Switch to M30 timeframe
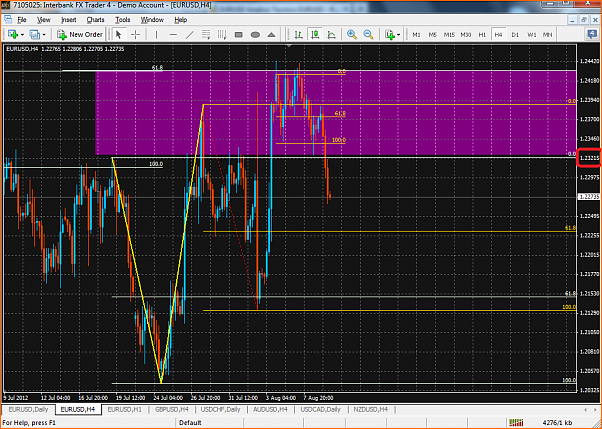 (466, 35)
